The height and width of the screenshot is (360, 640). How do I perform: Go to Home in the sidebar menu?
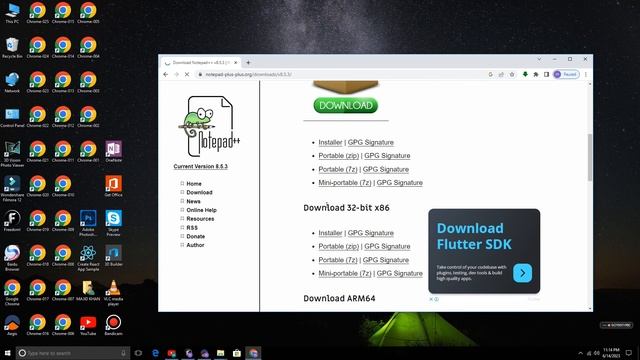(x=194, y=184)
